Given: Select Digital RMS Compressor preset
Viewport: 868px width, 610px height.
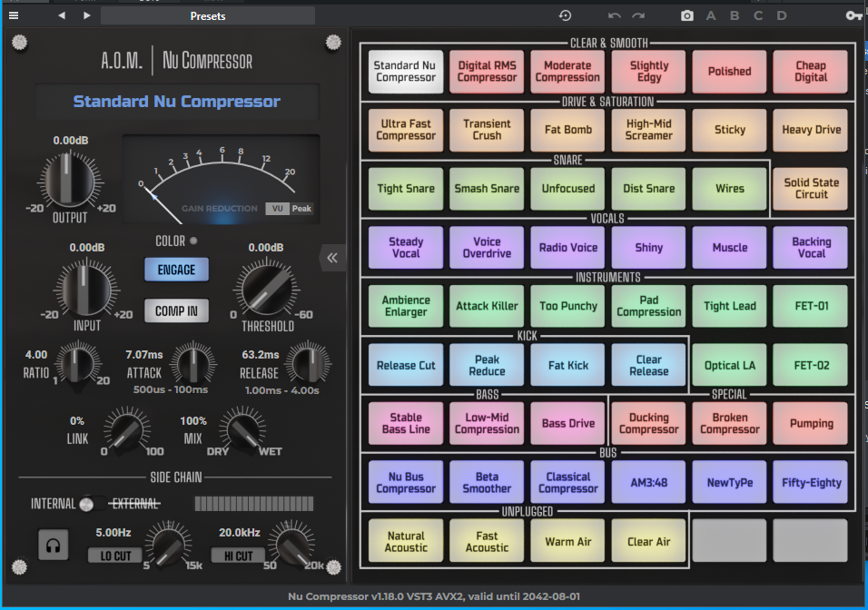Looking at the screenshot, I should click(487, 72).
